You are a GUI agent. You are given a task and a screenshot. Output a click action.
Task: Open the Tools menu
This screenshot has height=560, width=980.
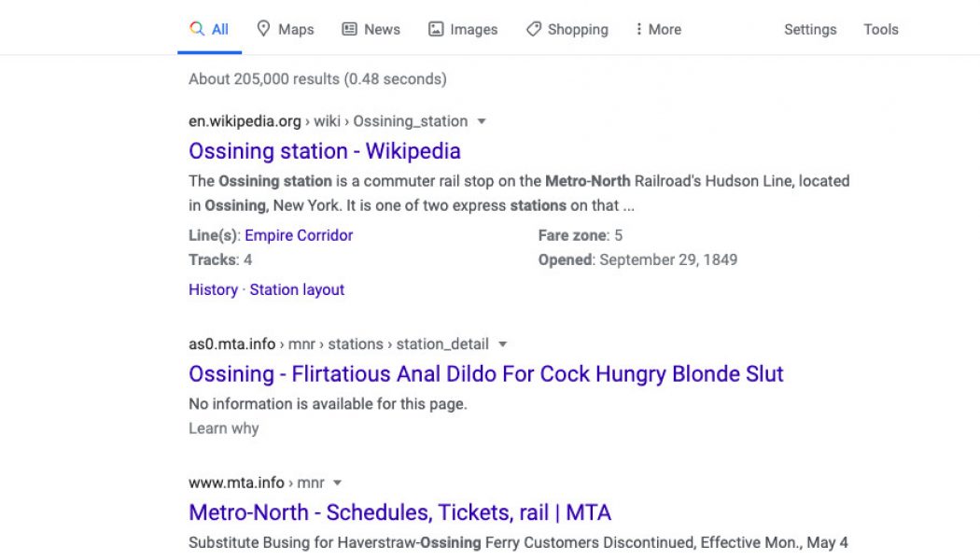880,29
